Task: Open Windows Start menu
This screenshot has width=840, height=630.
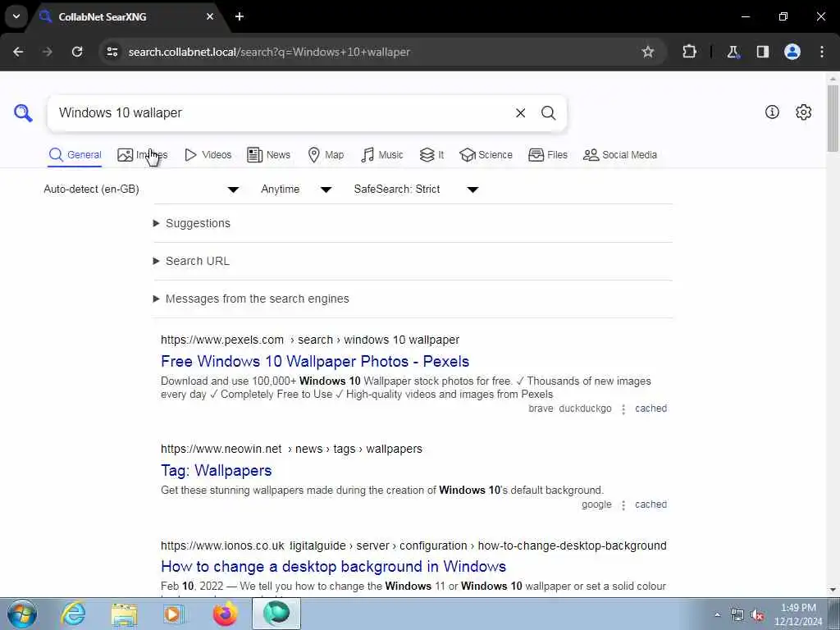Action: click(x=22, y=614)
